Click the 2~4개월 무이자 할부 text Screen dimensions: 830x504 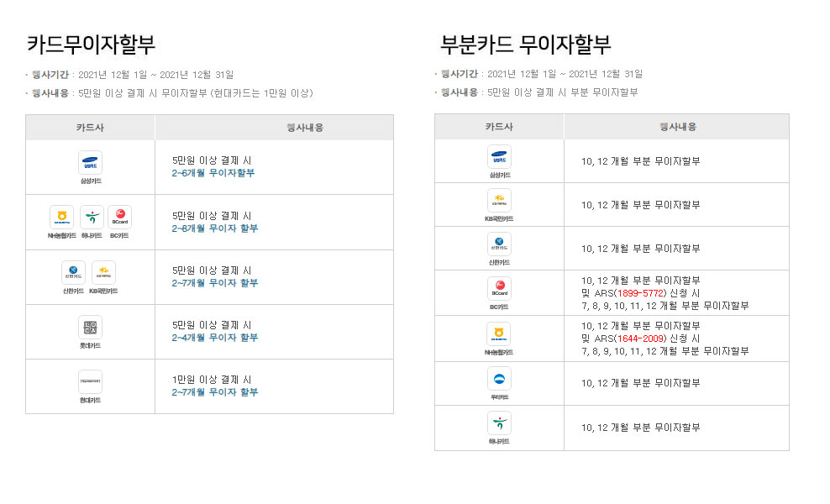[215, 338]
